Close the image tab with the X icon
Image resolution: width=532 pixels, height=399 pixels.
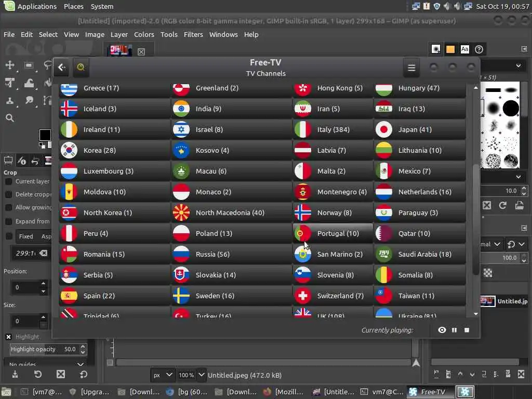[141, 51]
